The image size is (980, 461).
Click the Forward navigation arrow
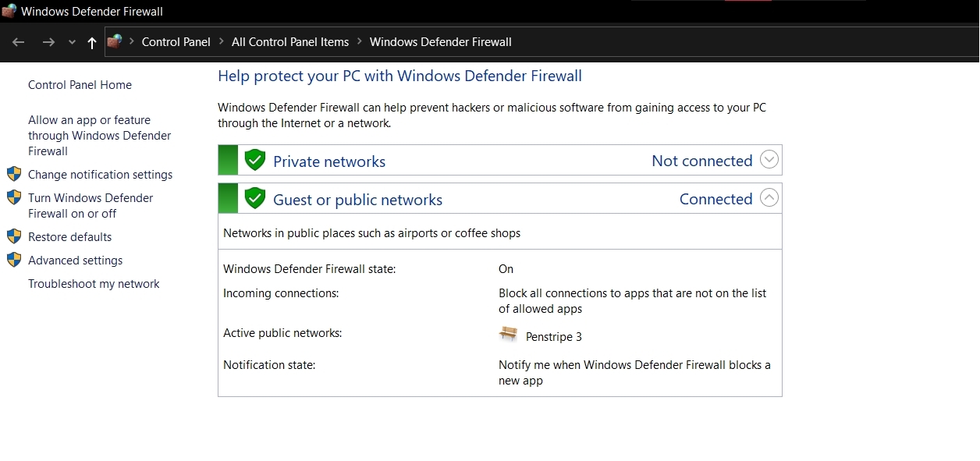point(48,42)
